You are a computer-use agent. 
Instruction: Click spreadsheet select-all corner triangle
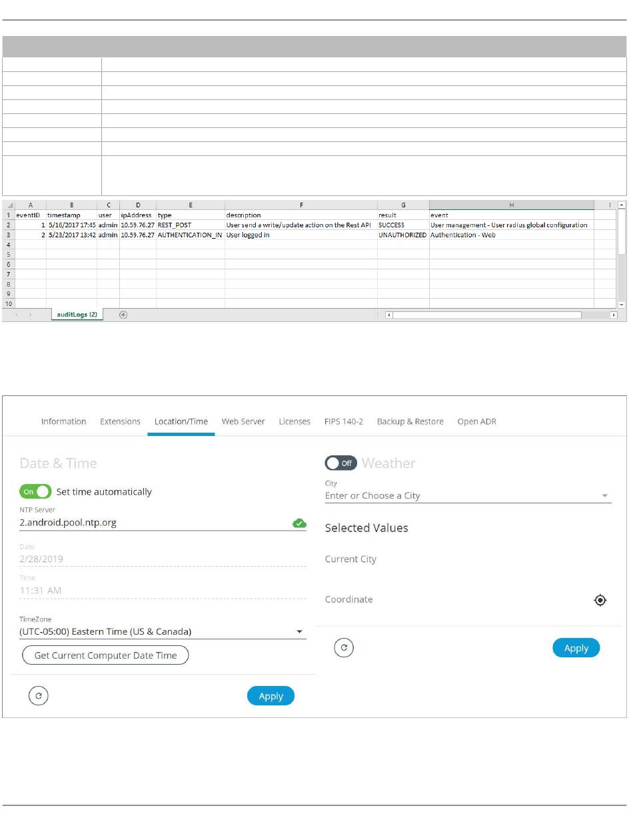point(9,205)
